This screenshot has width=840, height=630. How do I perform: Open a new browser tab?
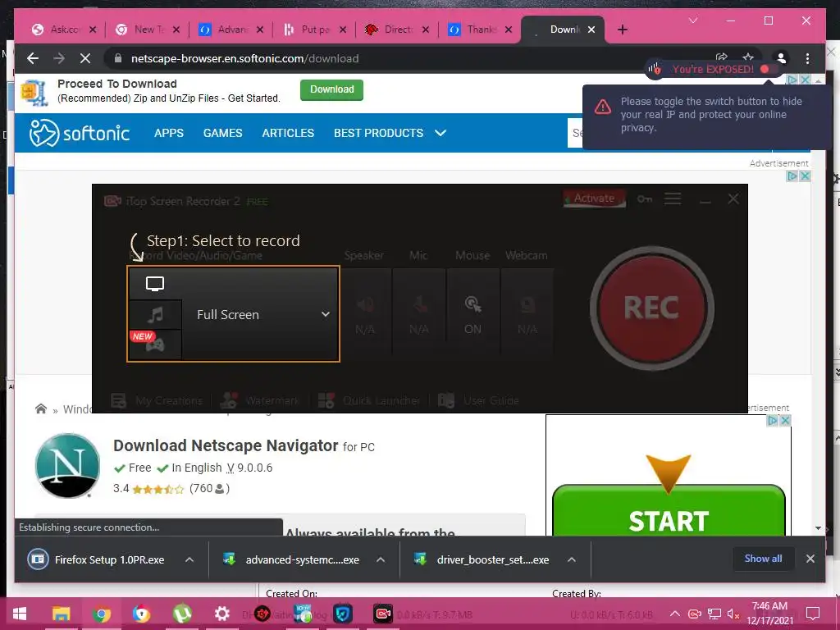[622, 30]
